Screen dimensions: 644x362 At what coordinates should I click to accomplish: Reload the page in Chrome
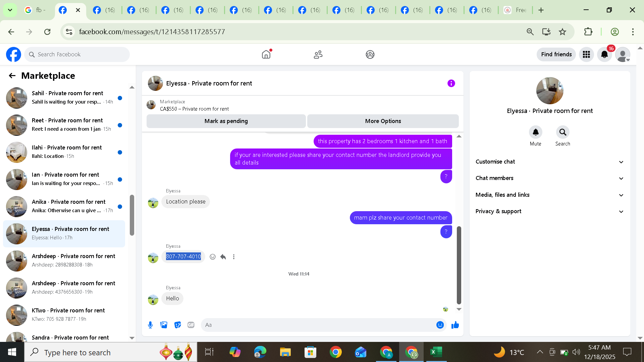(x=47, y=32)
